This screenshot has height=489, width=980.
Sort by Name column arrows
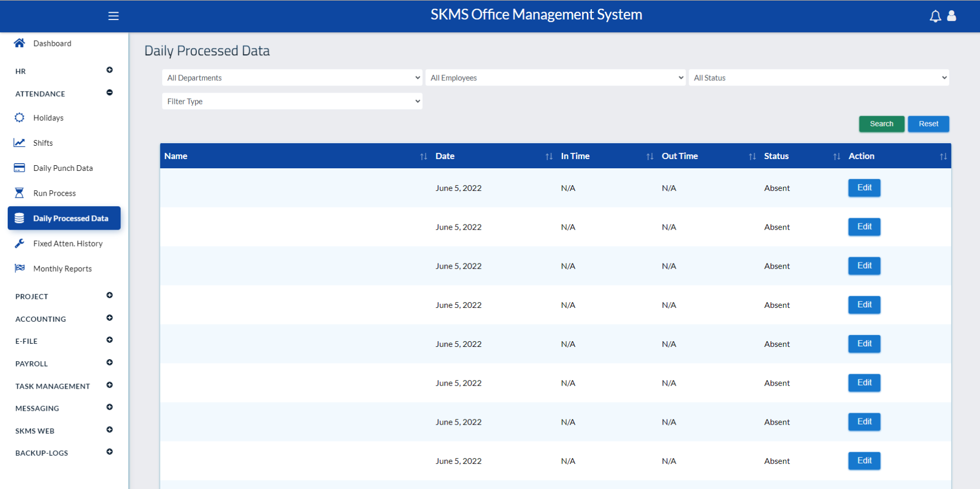point(423,157)
